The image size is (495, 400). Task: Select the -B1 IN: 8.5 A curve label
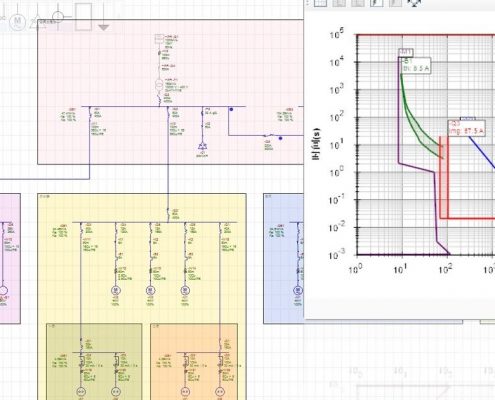pos(416,66)
